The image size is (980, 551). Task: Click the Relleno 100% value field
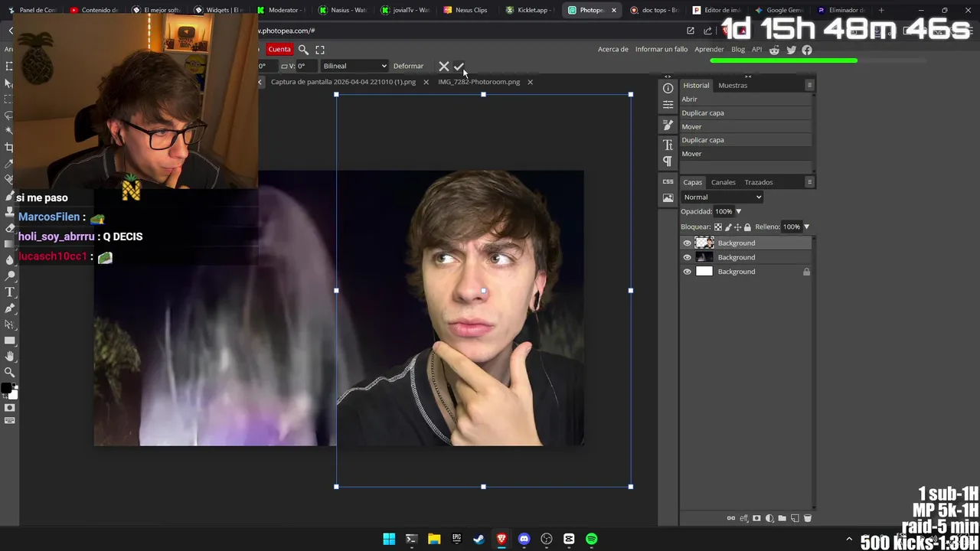[x=792, y=227]
